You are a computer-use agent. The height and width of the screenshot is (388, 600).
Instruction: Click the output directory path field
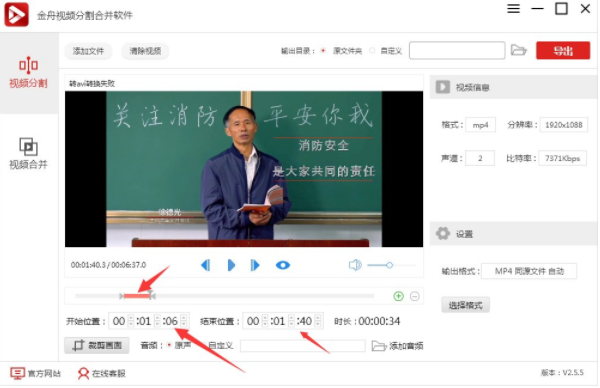[x=457, y=50]
